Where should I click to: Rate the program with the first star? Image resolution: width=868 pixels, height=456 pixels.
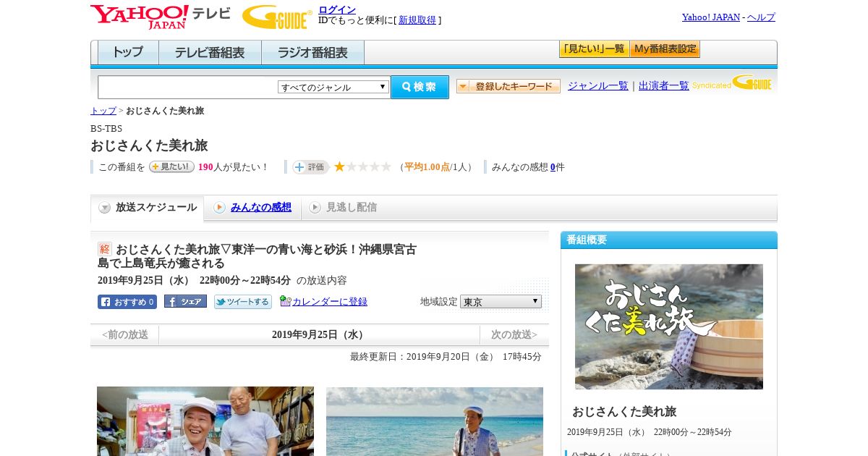(x=339, y=167)
